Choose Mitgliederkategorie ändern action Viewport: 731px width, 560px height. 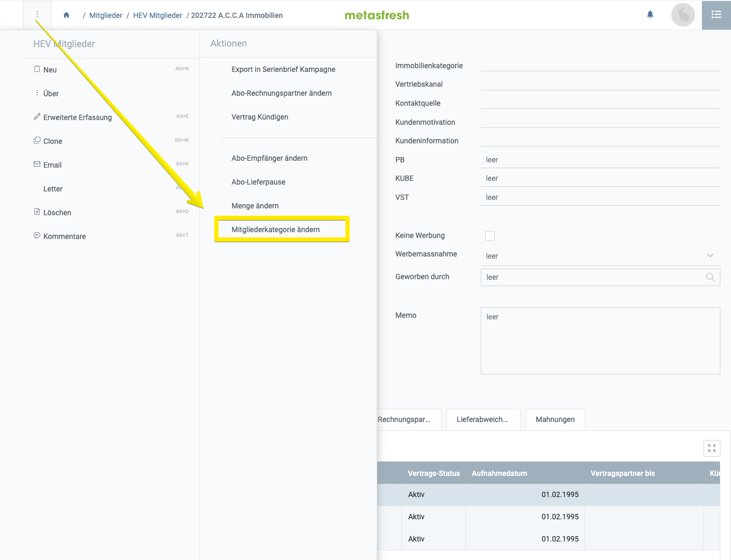[x=276, y=229]
